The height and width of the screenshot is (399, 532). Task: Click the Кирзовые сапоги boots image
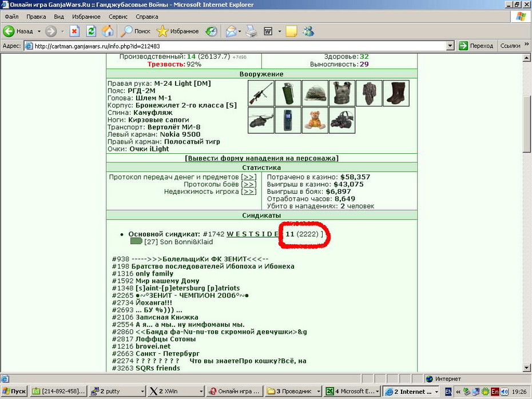396,93
